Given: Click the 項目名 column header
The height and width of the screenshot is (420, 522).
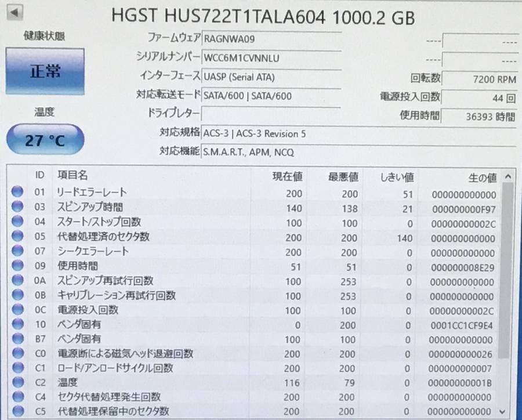Looking at the screenshot, I should 72,175.
